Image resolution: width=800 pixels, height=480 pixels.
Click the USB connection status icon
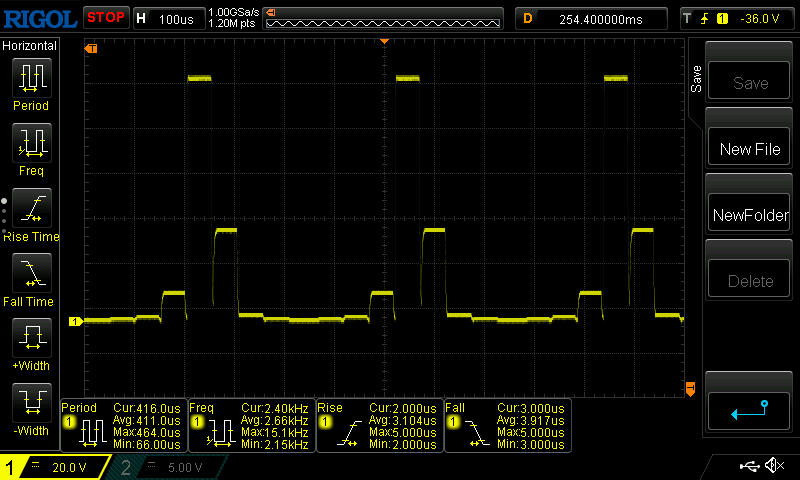click(749, 465)
